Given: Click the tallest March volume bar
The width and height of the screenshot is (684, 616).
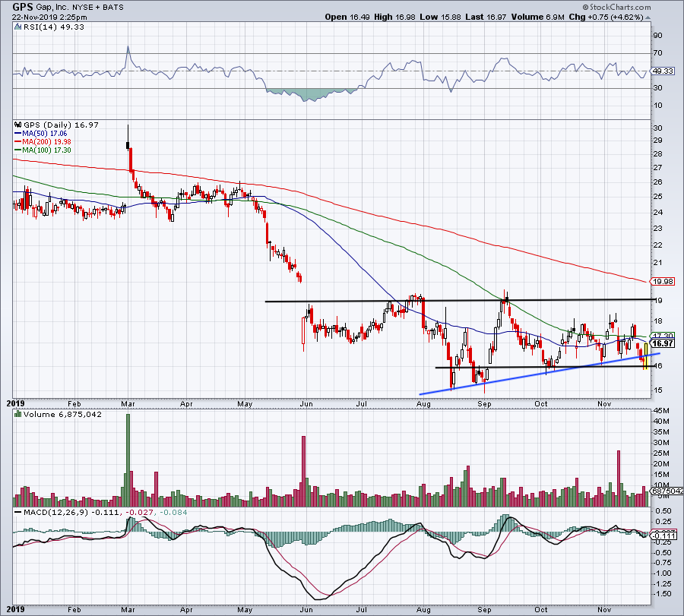Looking at the screenshot, I should (x=128, y=460).
